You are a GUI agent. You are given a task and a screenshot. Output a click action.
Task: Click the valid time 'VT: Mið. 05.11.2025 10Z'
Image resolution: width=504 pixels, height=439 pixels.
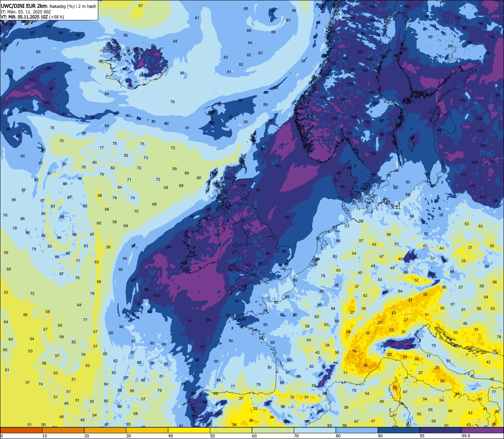tap(24, 17)
